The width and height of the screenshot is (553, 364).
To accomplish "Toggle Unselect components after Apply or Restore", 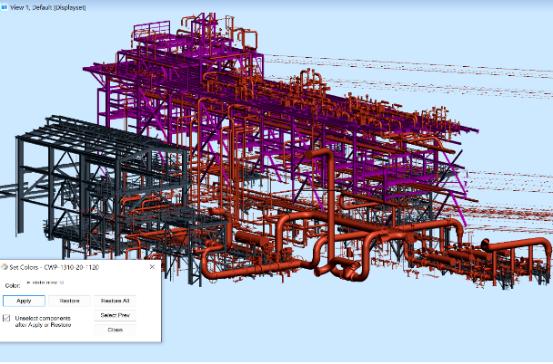I will point(6,318).
